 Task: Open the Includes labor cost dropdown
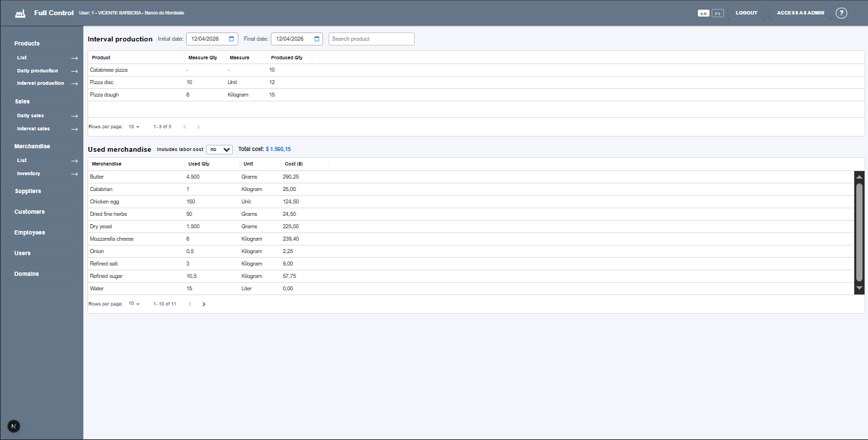point(220,149)
